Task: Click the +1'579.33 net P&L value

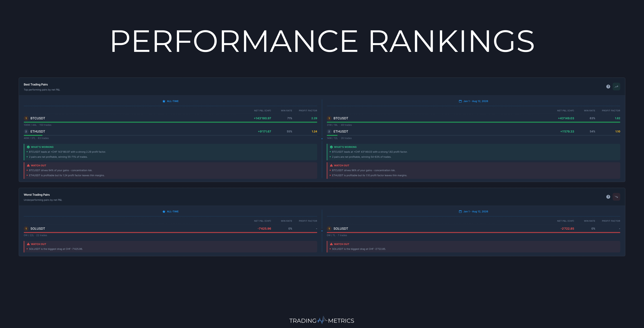Action: [567, 132]
